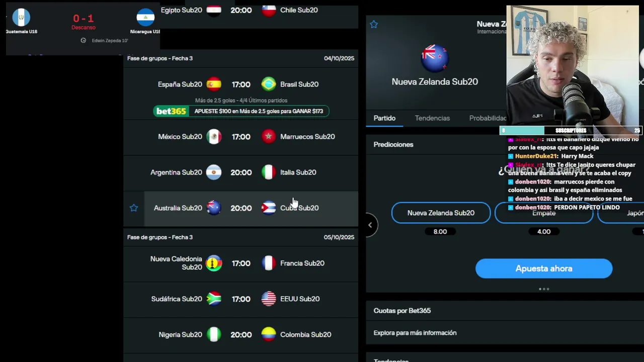
Task: Open the México Sub20 vs Marruecos match row
Action: tap(241, 136)
